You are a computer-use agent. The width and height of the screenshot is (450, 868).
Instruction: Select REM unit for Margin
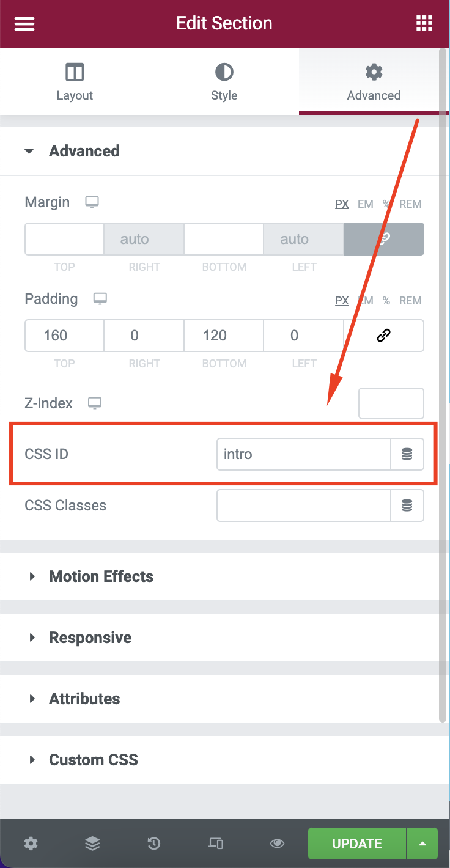(410, 204)
